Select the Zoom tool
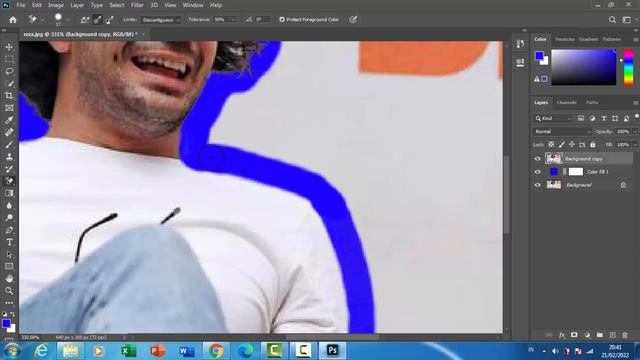This screenshot has width=640, height=360. pyautogui.click(x=9, y=291)
